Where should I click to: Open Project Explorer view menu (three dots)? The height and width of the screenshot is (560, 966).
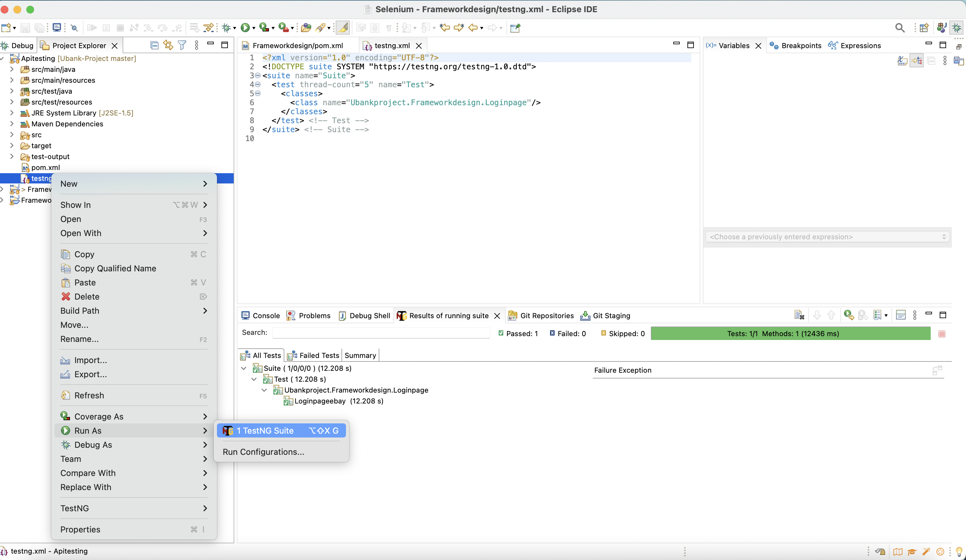(197, 45)
